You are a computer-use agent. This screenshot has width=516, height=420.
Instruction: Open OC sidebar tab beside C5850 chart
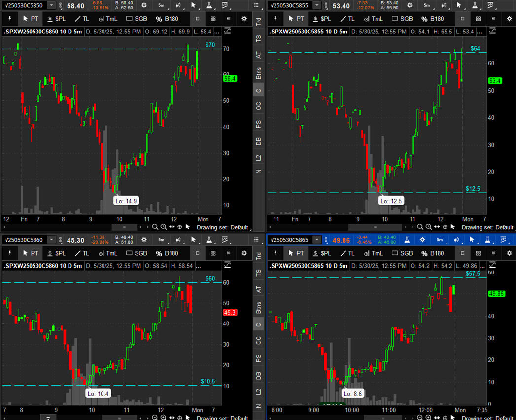coord(259,106)
